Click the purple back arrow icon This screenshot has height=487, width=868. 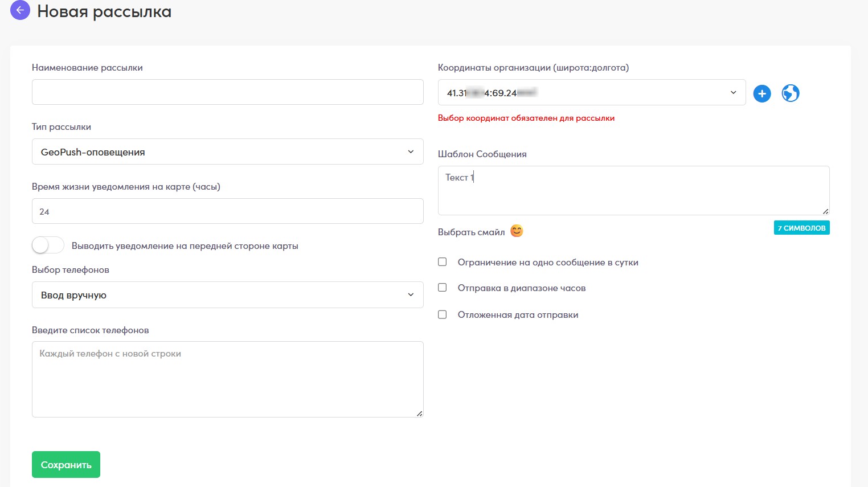(20, 10)
